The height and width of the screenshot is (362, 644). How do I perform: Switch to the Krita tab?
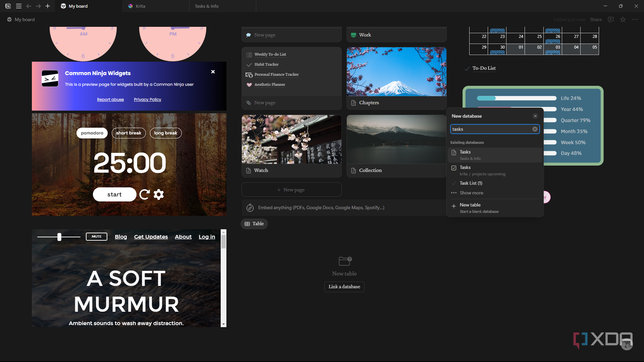[x=156, y=6]
